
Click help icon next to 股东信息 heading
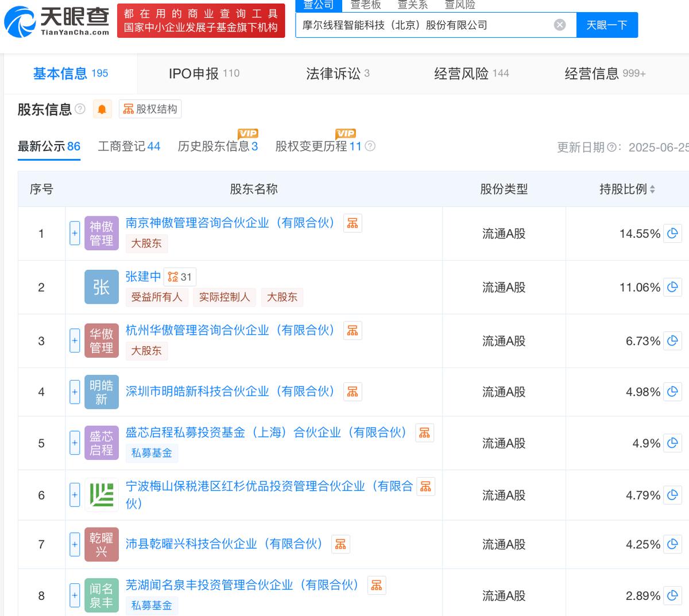80,109
